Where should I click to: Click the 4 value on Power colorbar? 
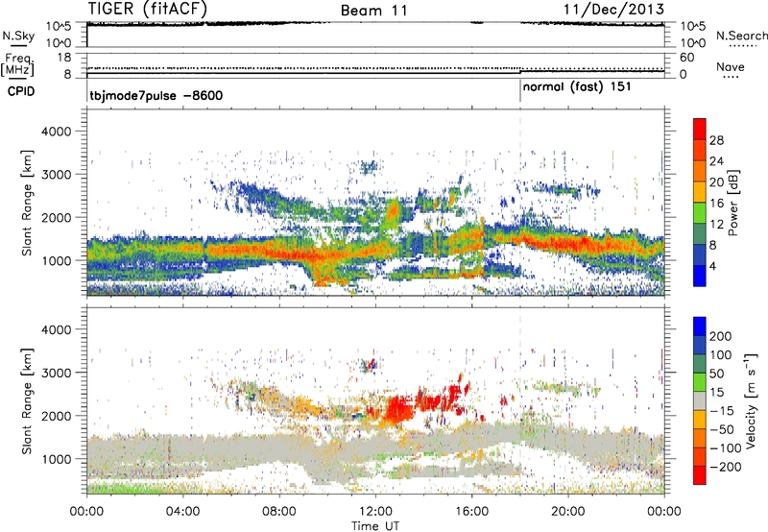point(713,266)
